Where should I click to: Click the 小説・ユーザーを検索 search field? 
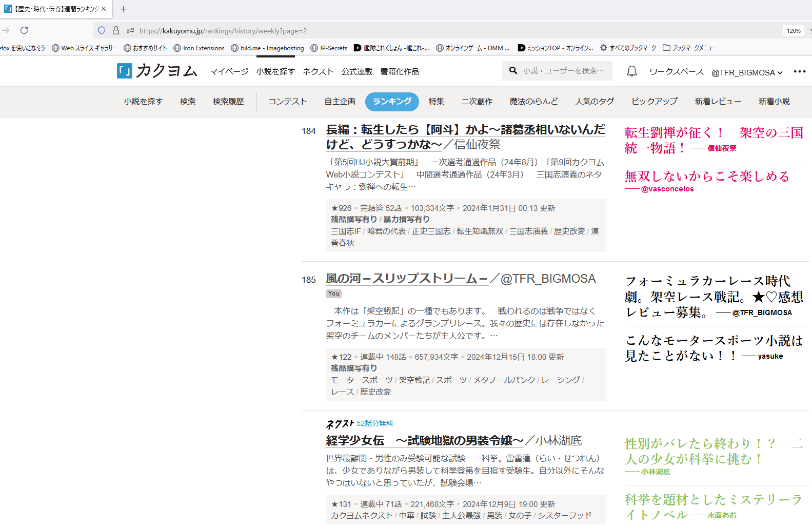point(563,71)
